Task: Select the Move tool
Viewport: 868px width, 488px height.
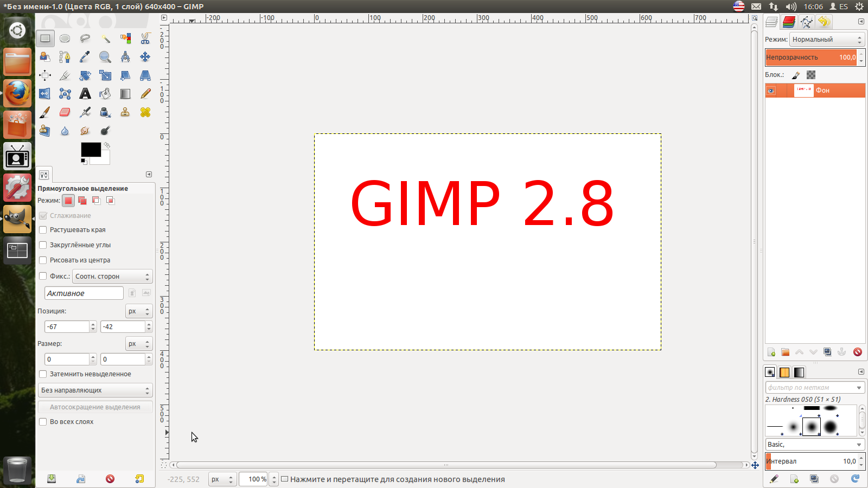Action: tap(145, 57)
